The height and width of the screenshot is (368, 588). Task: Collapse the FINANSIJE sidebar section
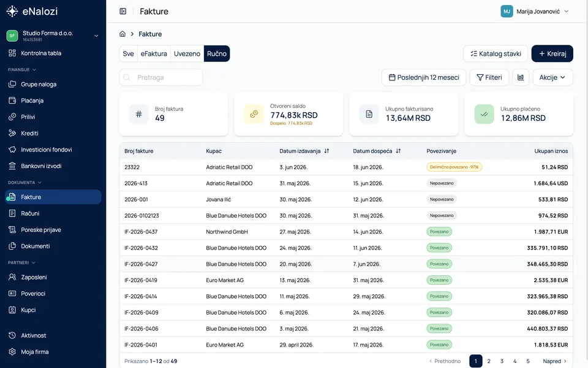pyautogui.click(x=22, y=69)
